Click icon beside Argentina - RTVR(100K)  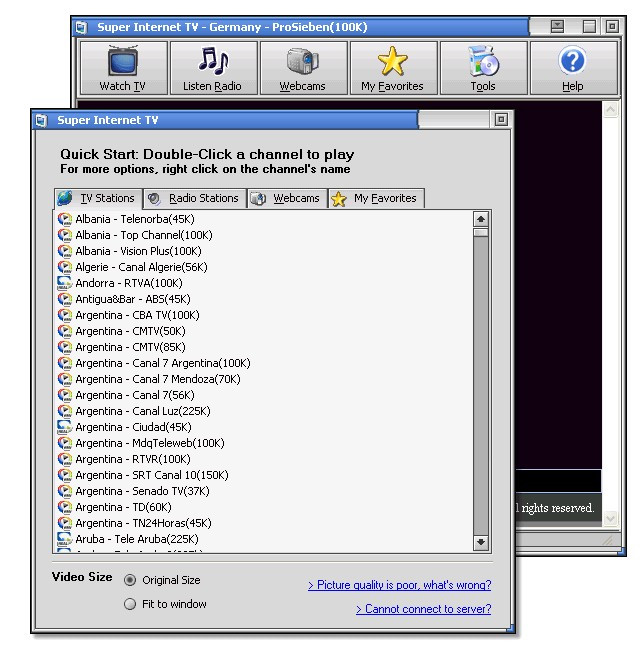tap(65, 459)
